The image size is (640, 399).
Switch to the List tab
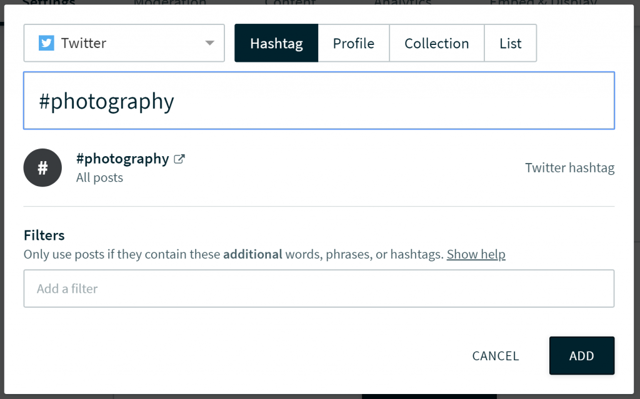[510, 43]
